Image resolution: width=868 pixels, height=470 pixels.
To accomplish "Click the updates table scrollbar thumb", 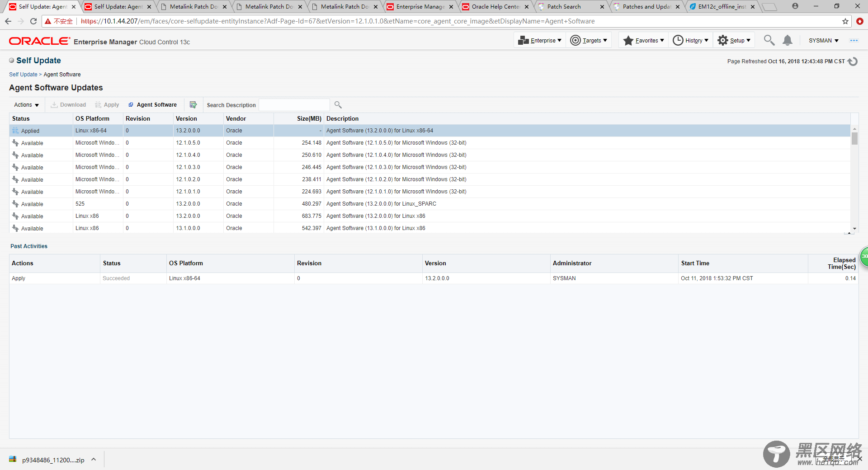I will coord(854,138).
